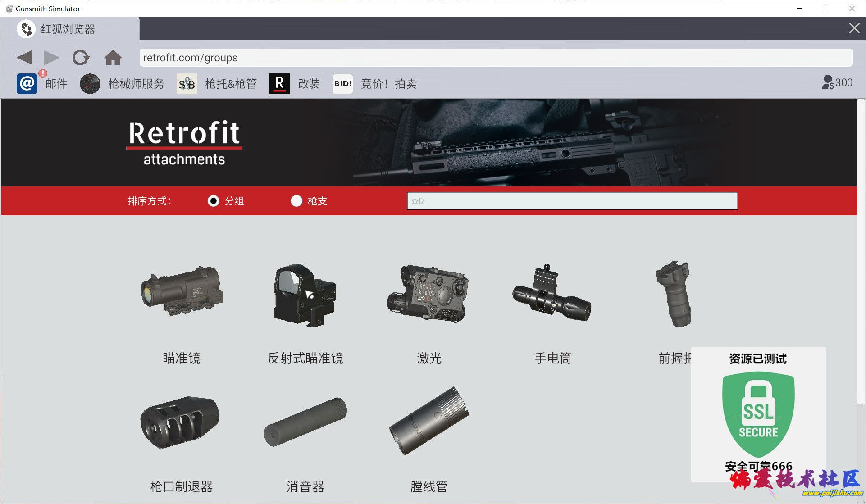
Task: Open the Retrofit R bookmark icon
Action: point(279,84)
